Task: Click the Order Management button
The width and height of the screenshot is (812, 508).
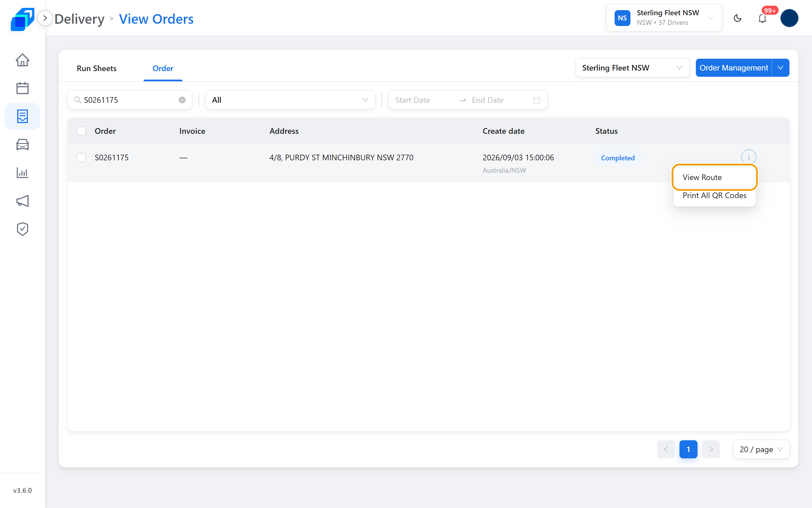Action: coord(734,68)
